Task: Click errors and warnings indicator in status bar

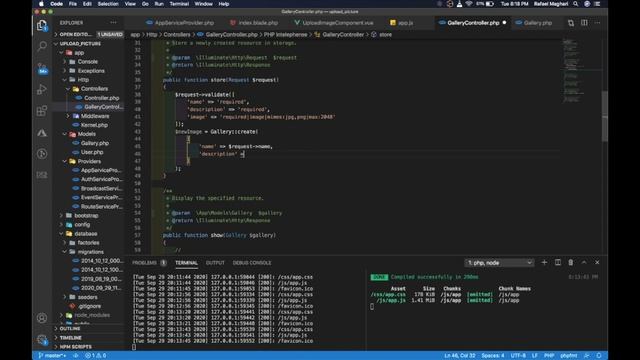Action: click(96, 356)
